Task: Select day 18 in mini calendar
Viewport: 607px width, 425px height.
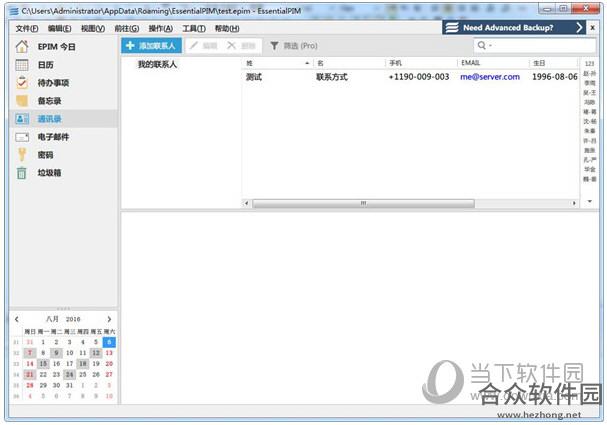Action: click(x=83, y=364)
